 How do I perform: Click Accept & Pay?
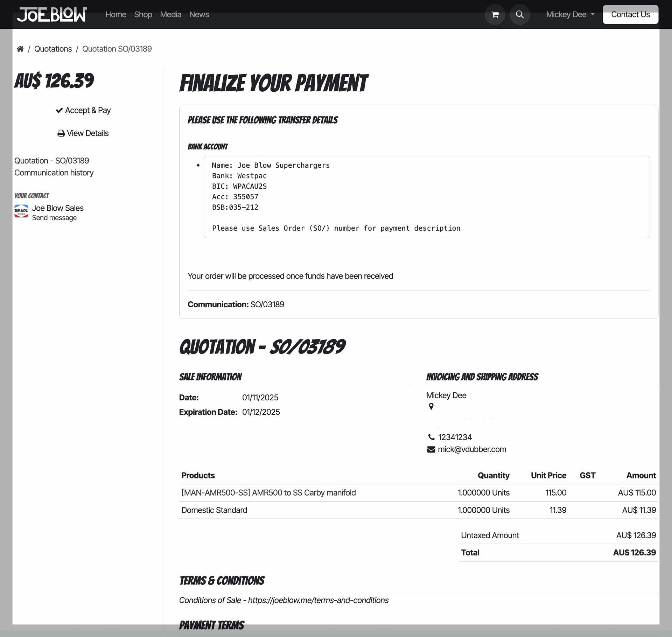tap(83, 110)
